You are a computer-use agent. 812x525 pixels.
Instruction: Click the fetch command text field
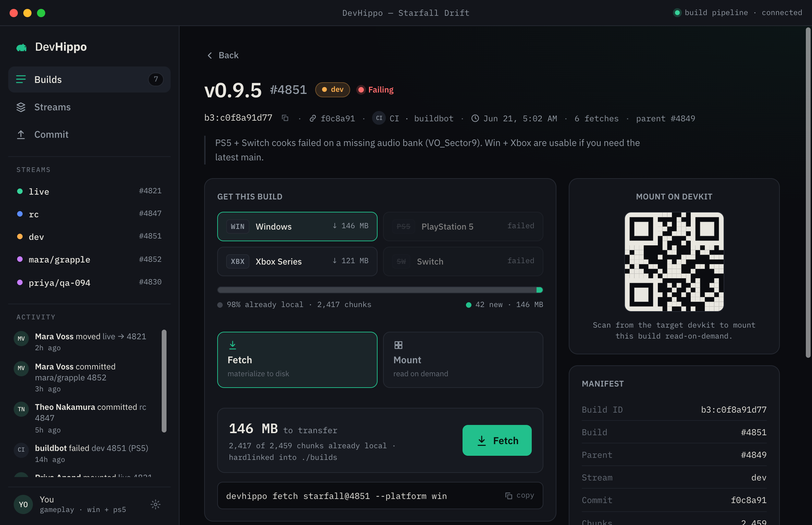point(380,496)
